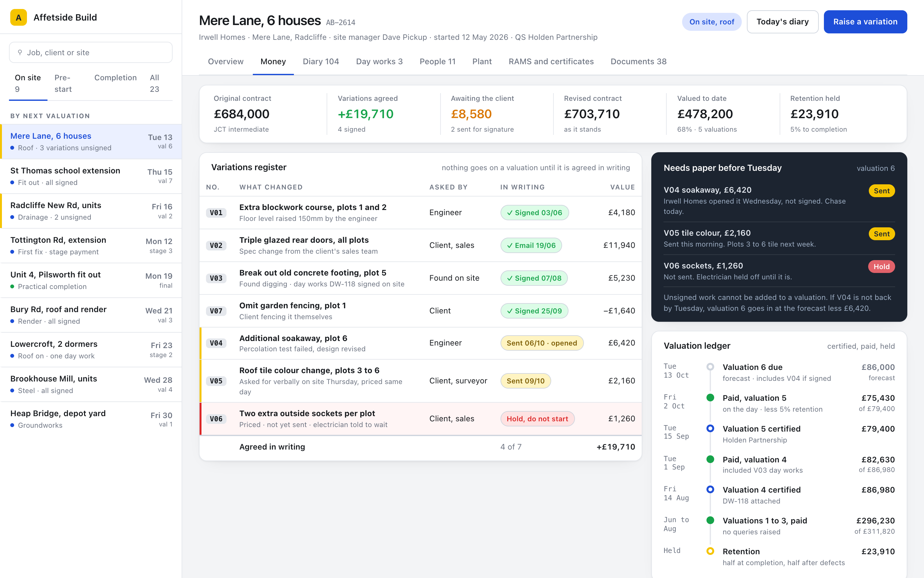Switch to the On site 9 filter tab
Image resolution: width=924 pixels, height=578 pixels.
[x=28, y=83]
